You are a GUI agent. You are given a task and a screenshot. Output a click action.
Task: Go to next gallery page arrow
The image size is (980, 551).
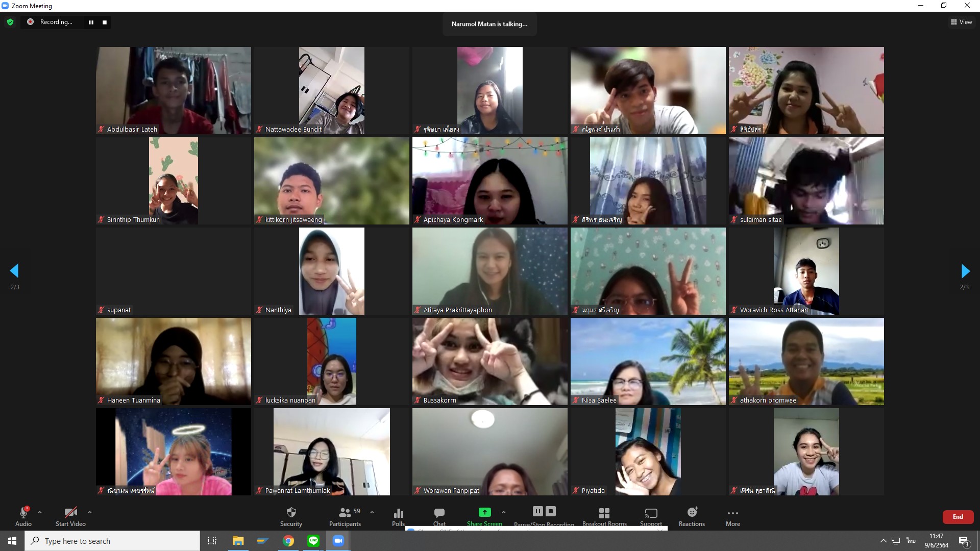click(x=965, y=271)
